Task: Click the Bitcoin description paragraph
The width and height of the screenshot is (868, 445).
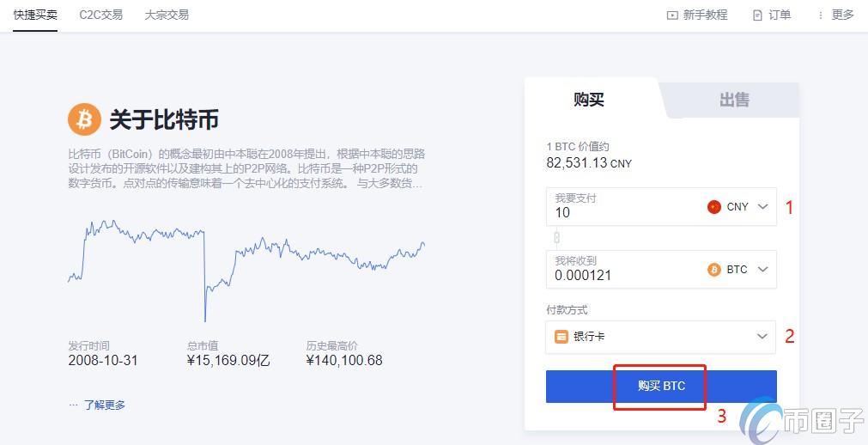Action: (x=246, y=168)
